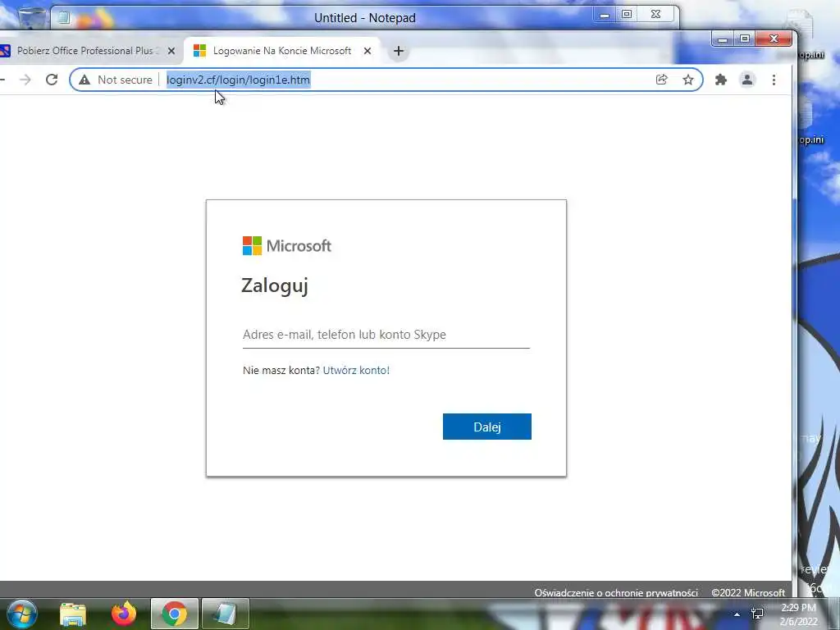Image resolution: width=840 pixels, height=630 pixels.
Task: Minimize the Untitled - Notepad window
Action: (x=605, y=15)
